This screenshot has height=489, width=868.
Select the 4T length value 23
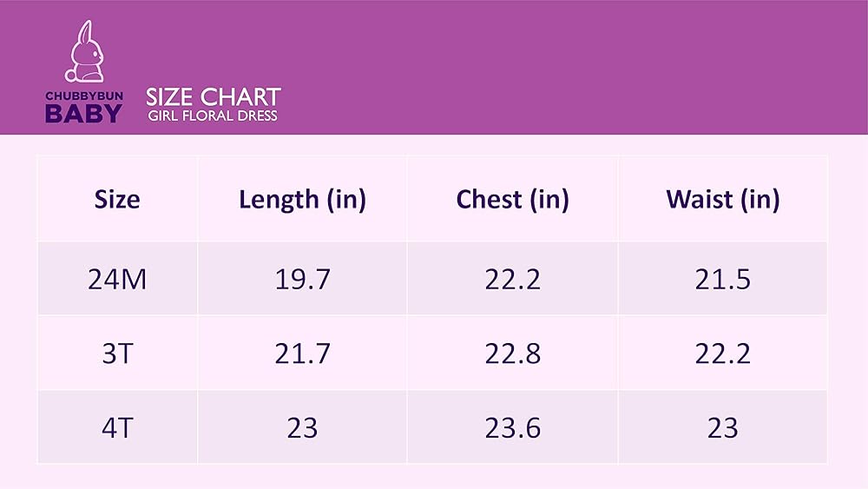302,427
